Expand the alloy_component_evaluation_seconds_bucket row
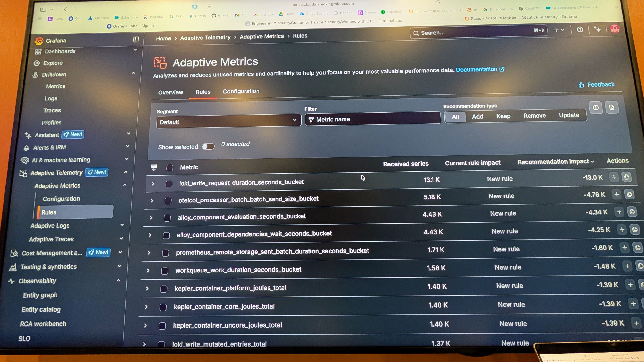The height and width of the screenshot is (362, 644). tap(151, 218)
